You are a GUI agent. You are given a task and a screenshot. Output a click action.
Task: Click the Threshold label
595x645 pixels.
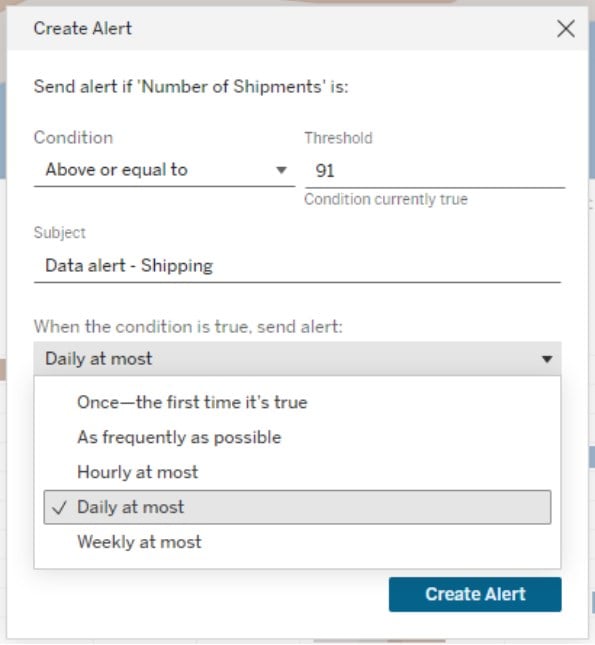(x=338, y=138)
